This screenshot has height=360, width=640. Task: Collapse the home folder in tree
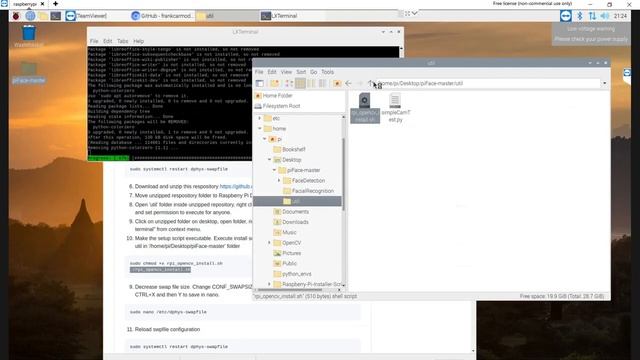[x=260, y=129]
